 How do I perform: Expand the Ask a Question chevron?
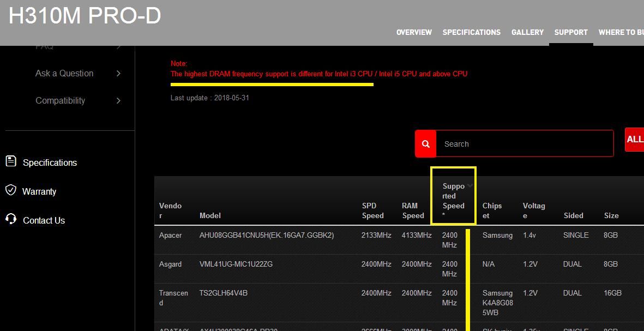[118, 74]
